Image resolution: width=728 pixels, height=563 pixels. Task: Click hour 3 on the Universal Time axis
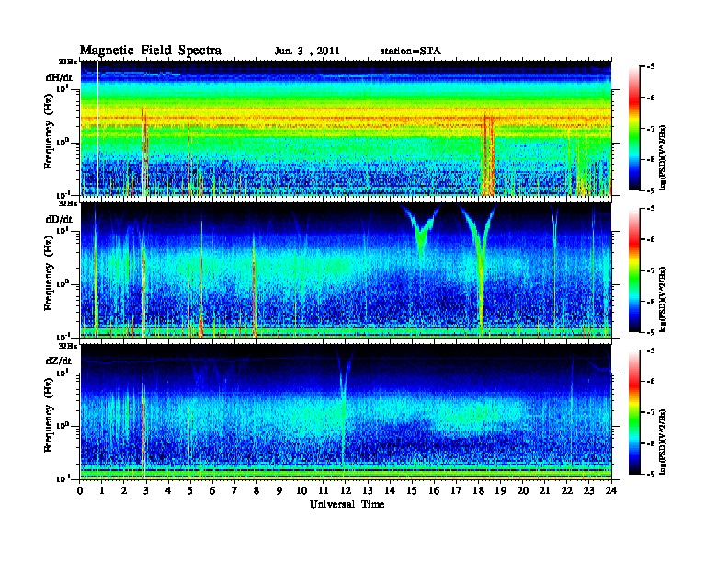[x=146, y=490]
